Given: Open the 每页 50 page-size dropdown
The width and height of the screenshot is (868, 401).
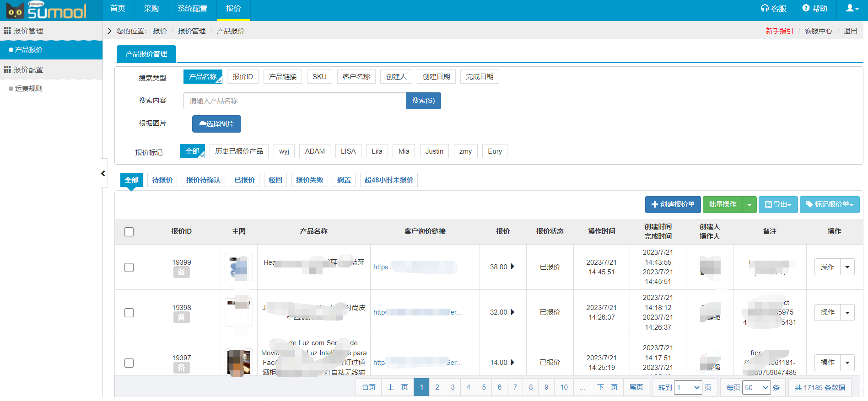Looking at the screenshot, I should pos(757,387).
